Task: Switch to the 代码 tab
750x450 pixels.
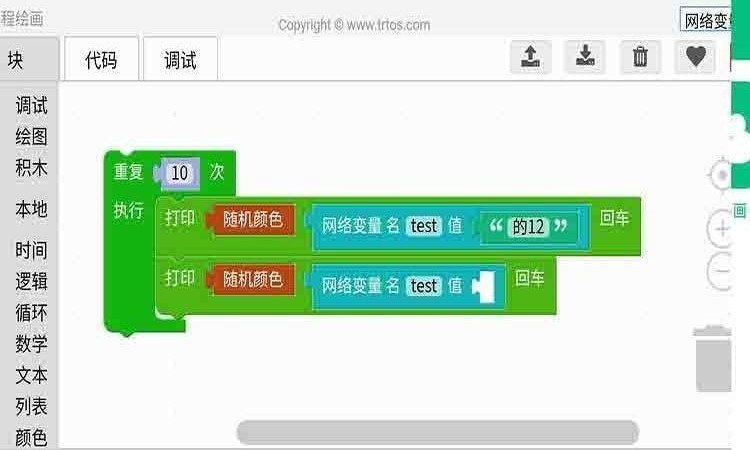Action: pos(101,59)
